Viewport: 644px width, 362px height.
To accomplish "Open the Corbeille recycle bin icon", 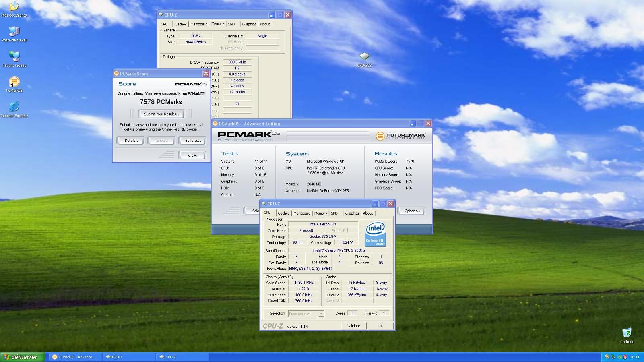I will click(x=627, y=335).
